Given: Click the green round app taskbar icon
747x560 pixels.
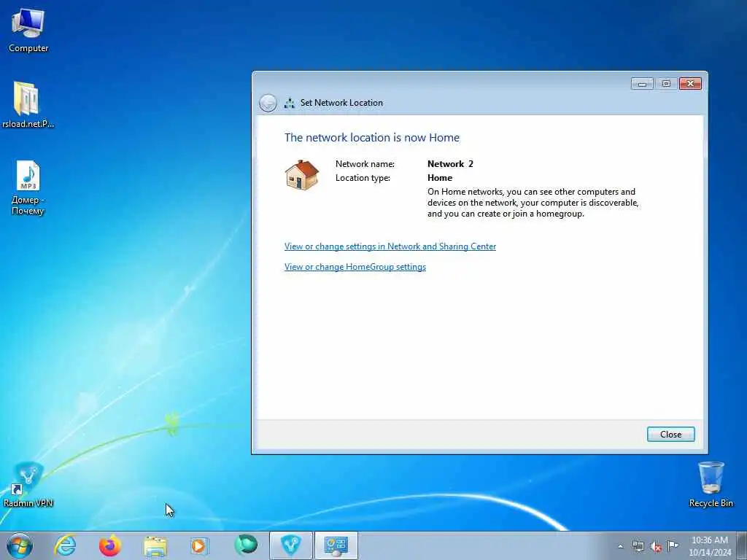Looking at the screenshot, I should coord(245,545).
